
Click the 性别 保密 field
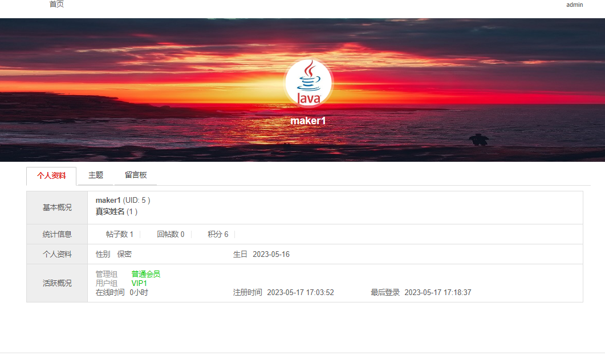click(x=114, y=255)
